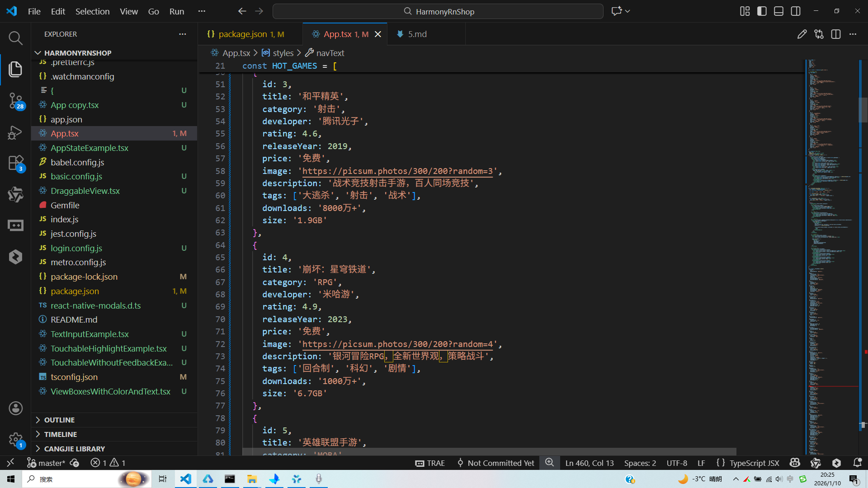Open Accounts menu in activity bar
The image size is (868, 488).
click(x=15, y=408)
